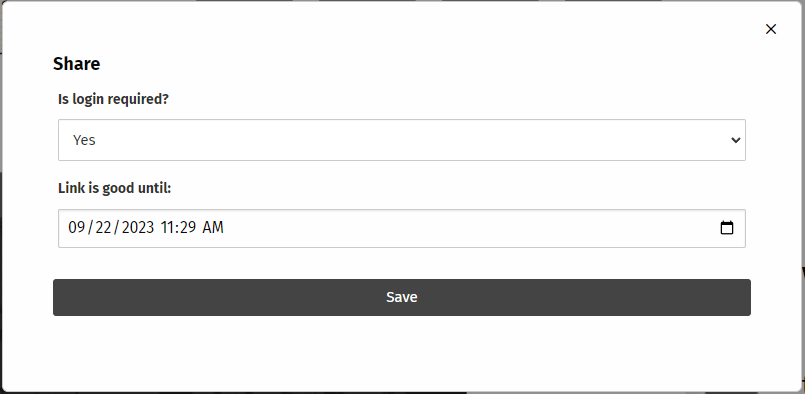Select the AM period segment
Screen dimensions: 805x394
pos(213,228)
